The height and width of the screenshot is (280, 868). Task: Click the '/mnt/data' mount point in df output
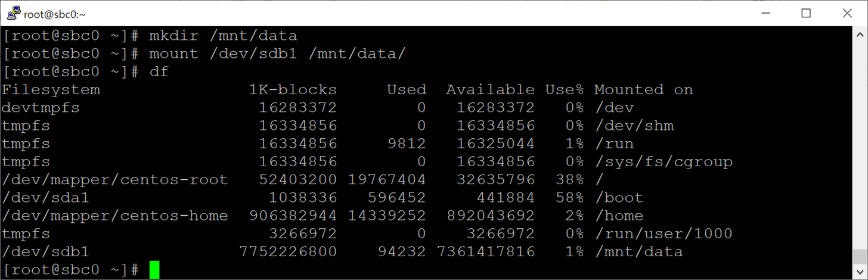pos(638,251)
